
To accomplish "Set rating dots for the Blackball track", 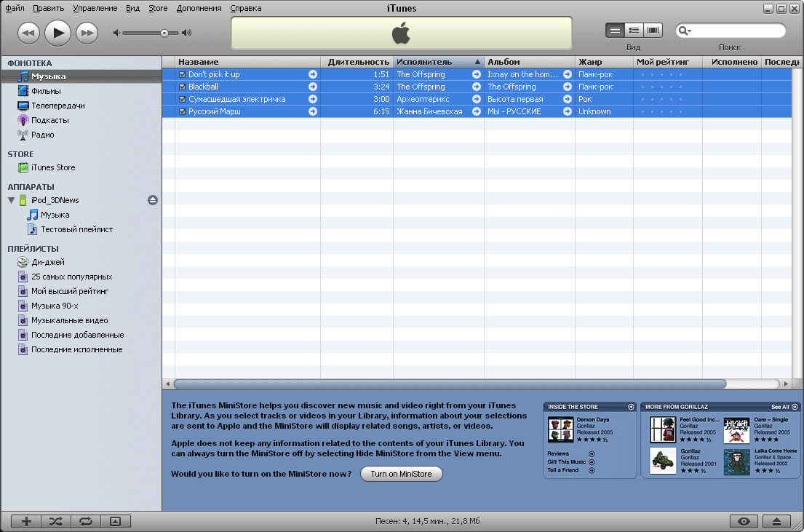I will [661, 87].
